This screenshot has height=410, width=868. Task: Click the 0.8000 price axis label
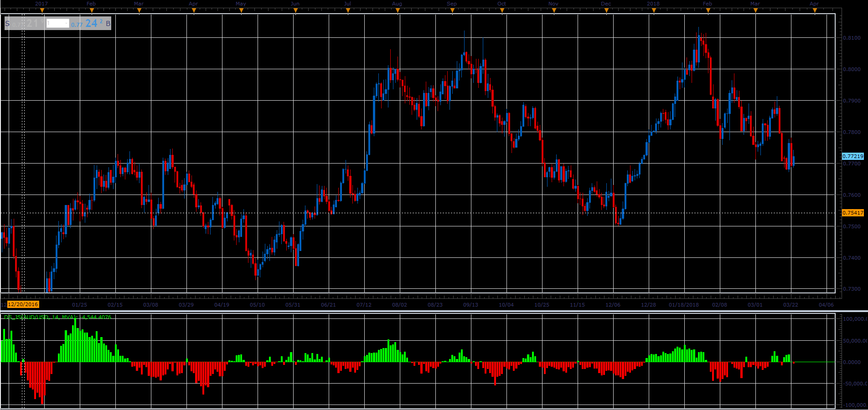click(852, 69)
